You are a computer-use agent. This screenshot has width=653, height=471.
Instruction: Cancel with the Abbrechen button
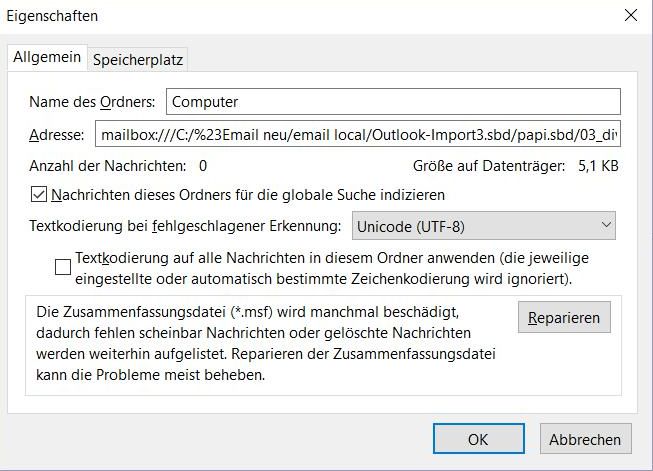point(585,439)
